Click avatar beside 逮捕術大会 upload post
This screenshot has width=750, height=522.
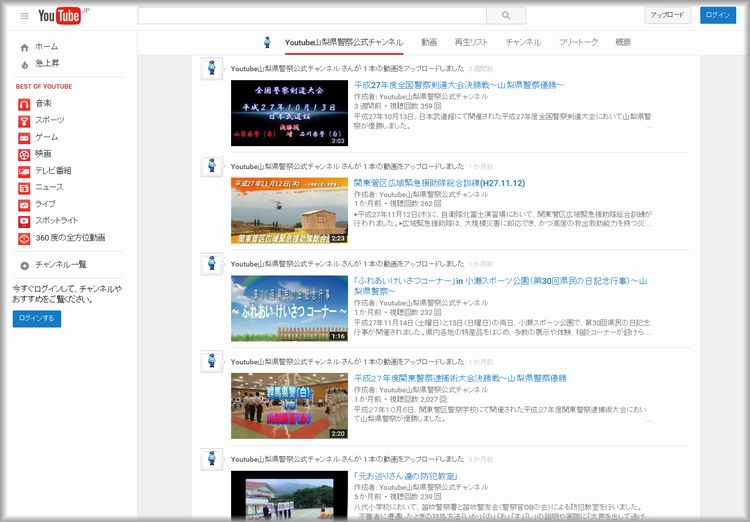211,362
